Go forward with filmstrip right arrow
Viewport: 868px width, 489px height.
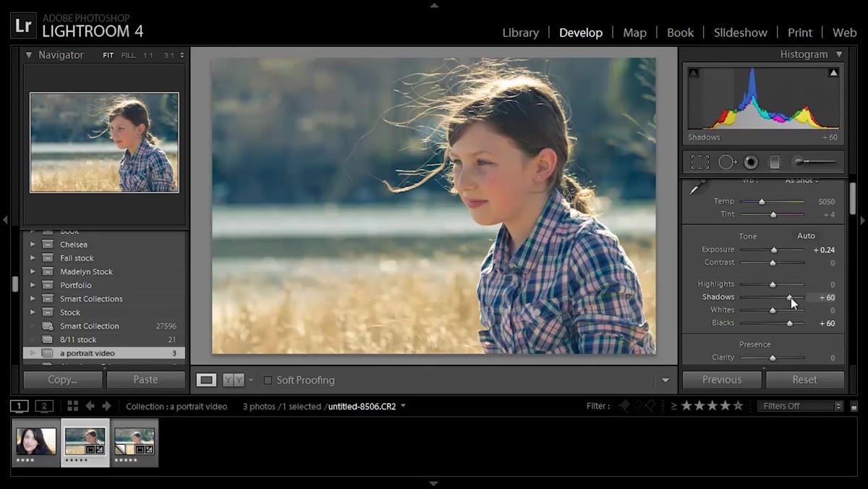click(106, 406)
